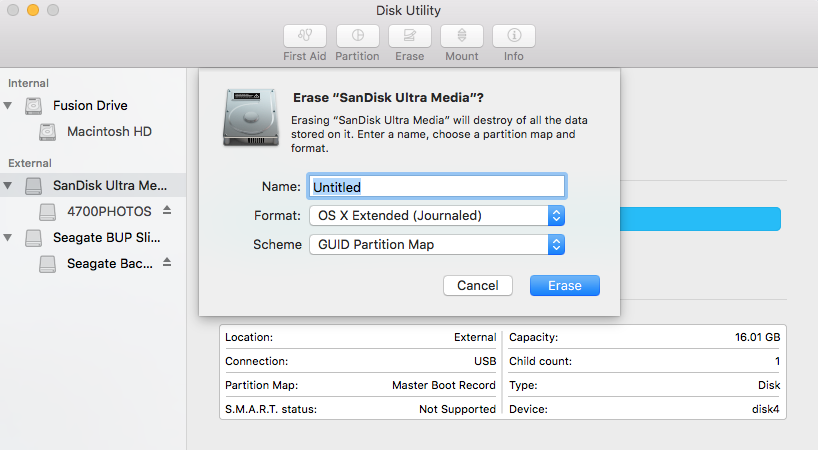
Task: Click the Partition toolbar icon
Action: (357, 36)
